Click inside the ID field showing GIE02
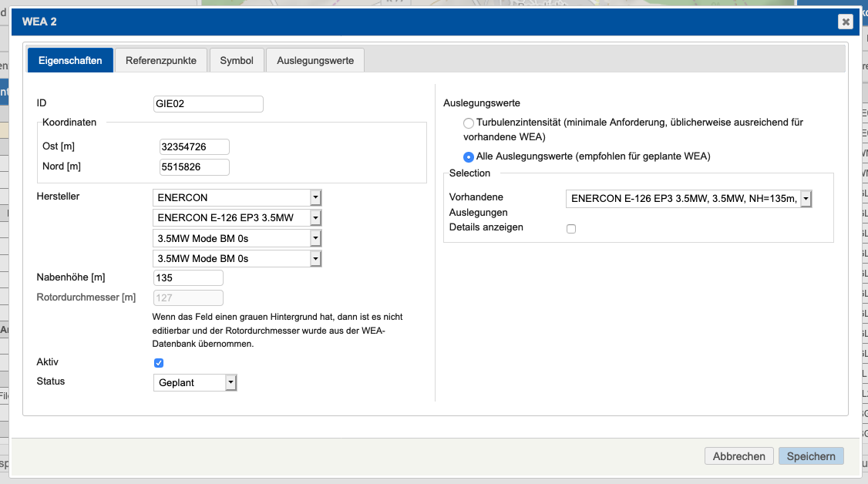The width and height of the screenshot is (868, 484). [x=208, y=103]
